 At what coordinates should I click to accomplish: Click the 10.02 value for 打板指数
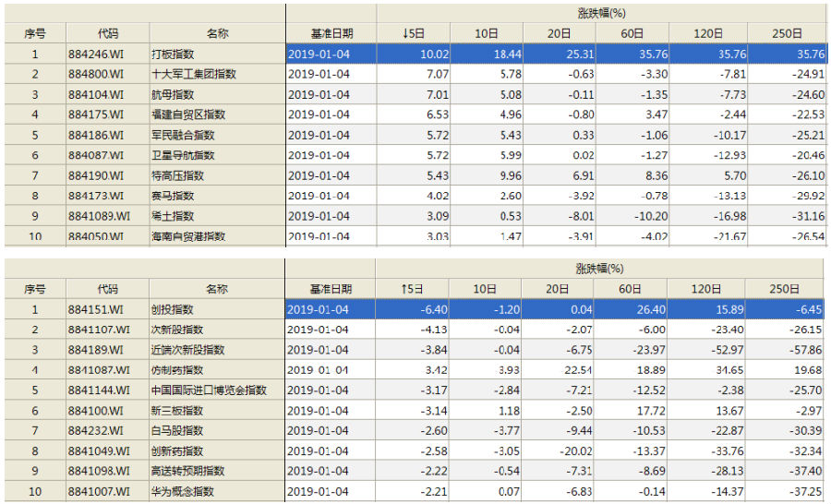point(435,54)
